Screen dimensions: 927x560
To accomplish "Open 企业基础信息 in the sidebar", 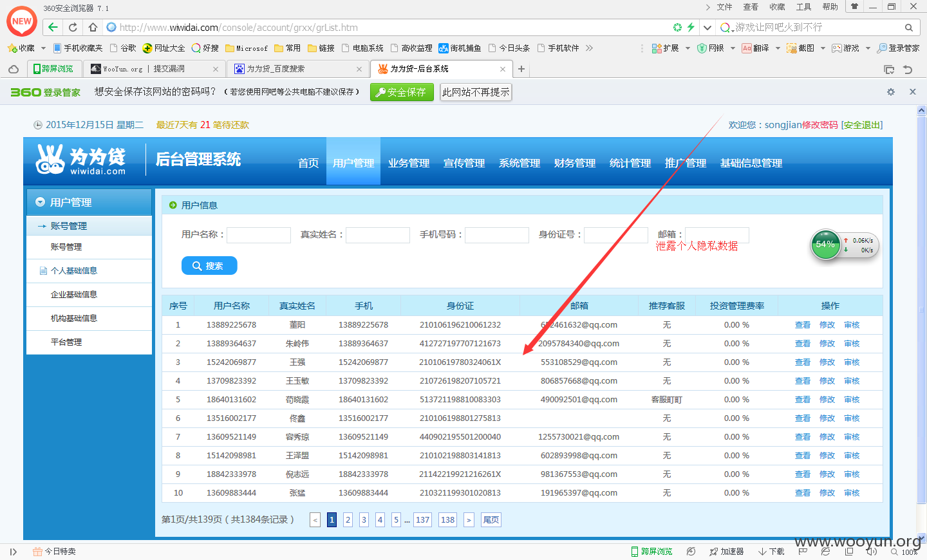I will [74, 295].
